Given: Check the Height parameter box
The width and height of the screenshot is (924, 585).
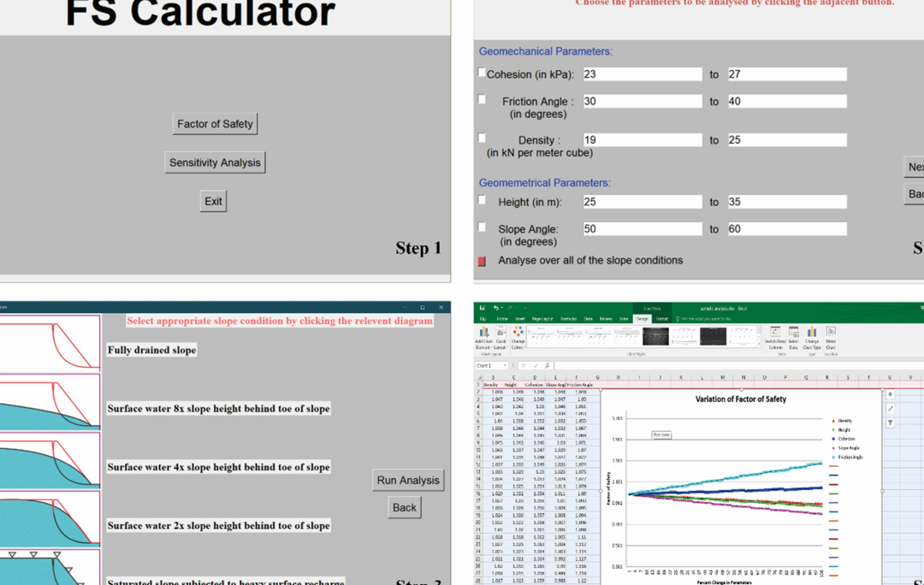Looking at the screenshot, I should pos(482,199).
